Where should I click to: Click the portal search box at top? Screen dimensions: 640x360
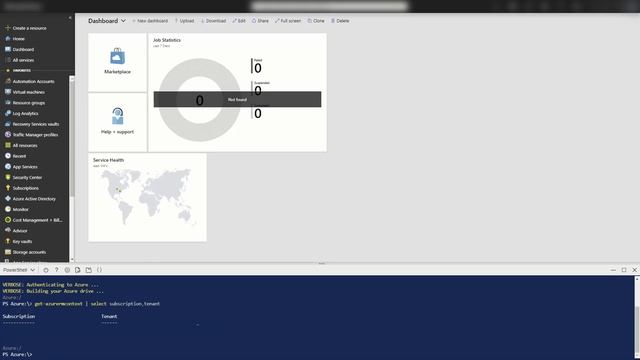[329, 6]
